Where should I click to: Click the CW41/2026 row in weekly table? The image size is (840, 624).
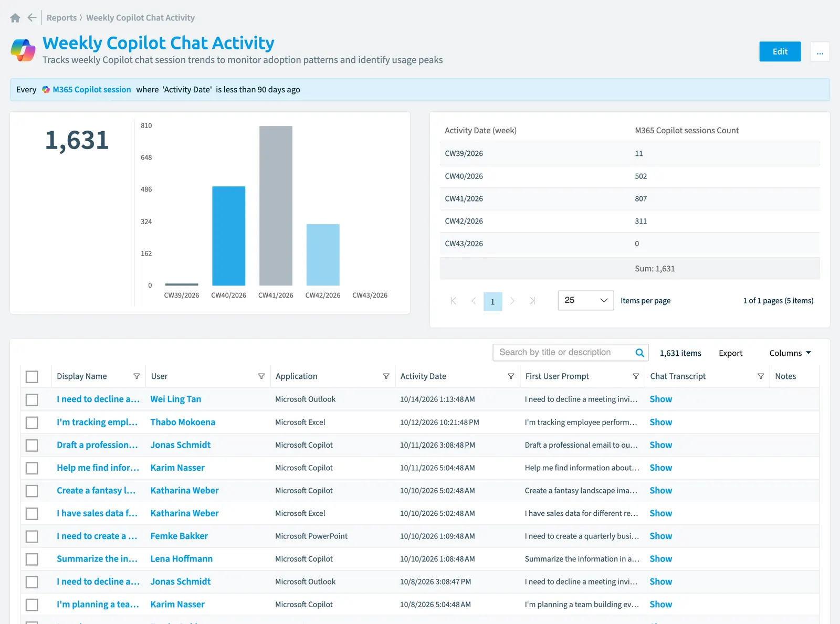coord(629,199)
